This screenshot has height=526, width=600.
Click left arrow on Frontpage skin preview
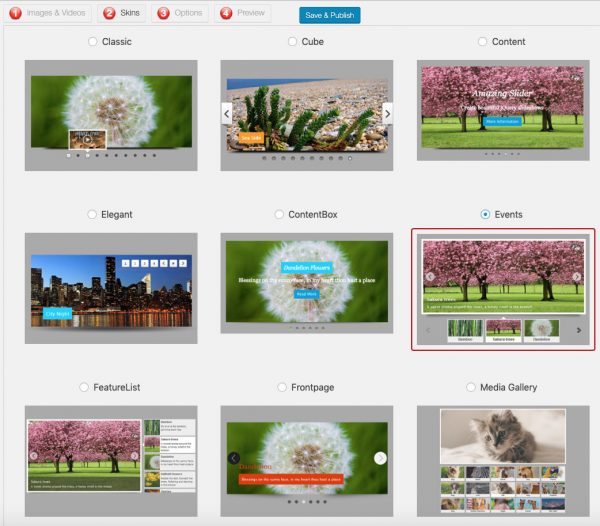coord(233,458)
